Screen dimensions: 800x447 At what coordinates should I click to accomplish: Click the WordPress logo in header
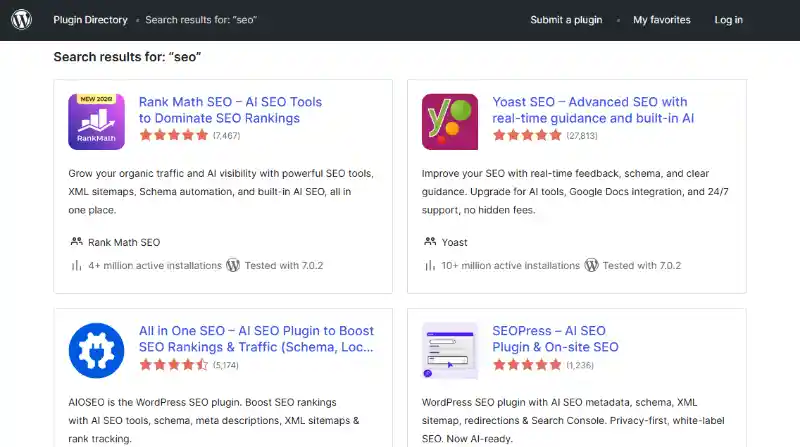(x=21, y=19)
